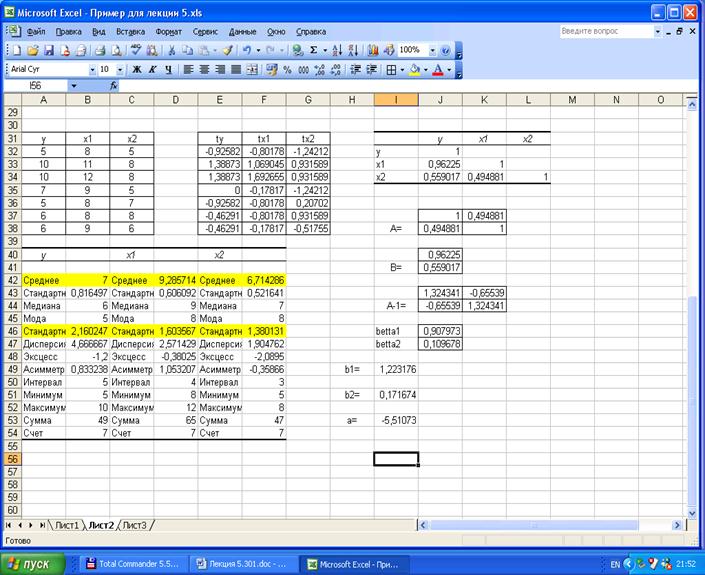
Task: Toggle italic (К) formatting
Action: (x=152, y=70)
